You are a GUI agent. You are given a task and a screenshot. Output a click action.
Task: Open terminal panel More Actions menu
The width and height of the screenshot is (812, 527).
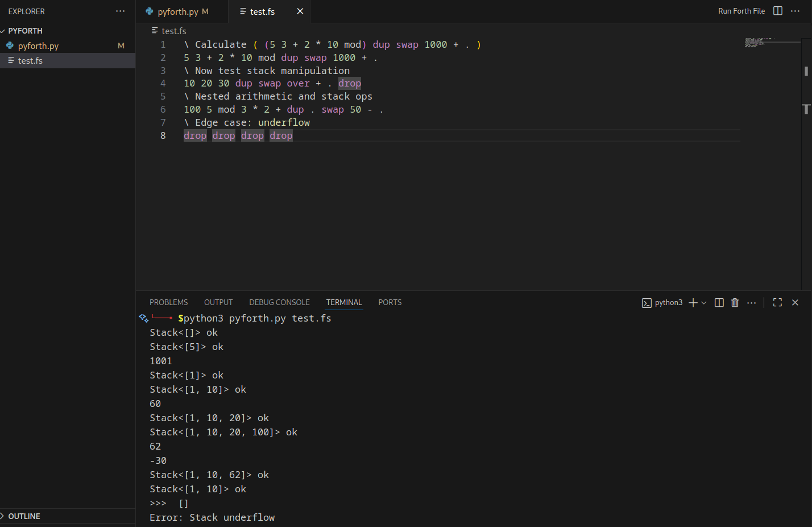tap(751, 303)
